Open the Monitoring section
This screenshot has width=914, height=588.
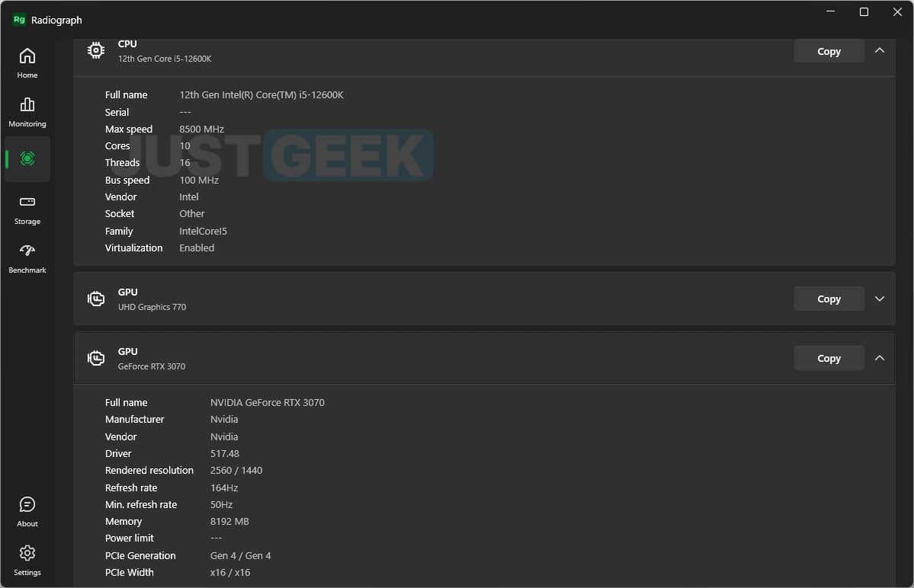coord(27,112)
